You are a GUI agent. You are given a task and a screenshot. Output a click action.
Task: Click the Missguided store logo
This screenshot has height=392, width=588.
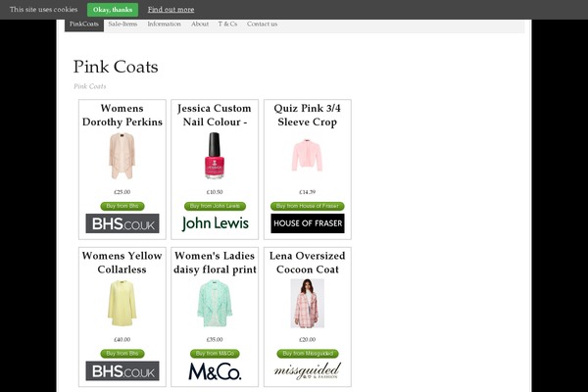click(x=307, y=370)
